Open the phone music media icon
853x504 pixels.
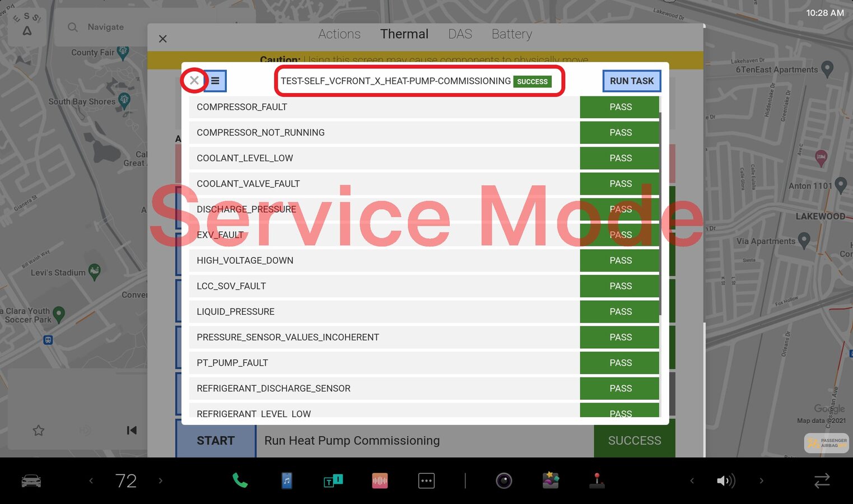click(286, 480)
